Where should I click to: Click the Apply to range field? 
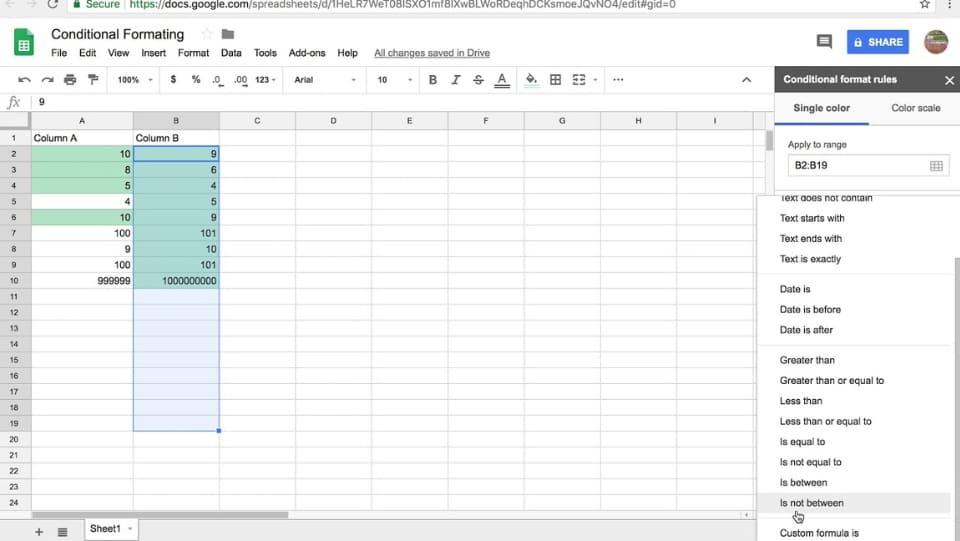pyautogui.click(x=868, y=165)
